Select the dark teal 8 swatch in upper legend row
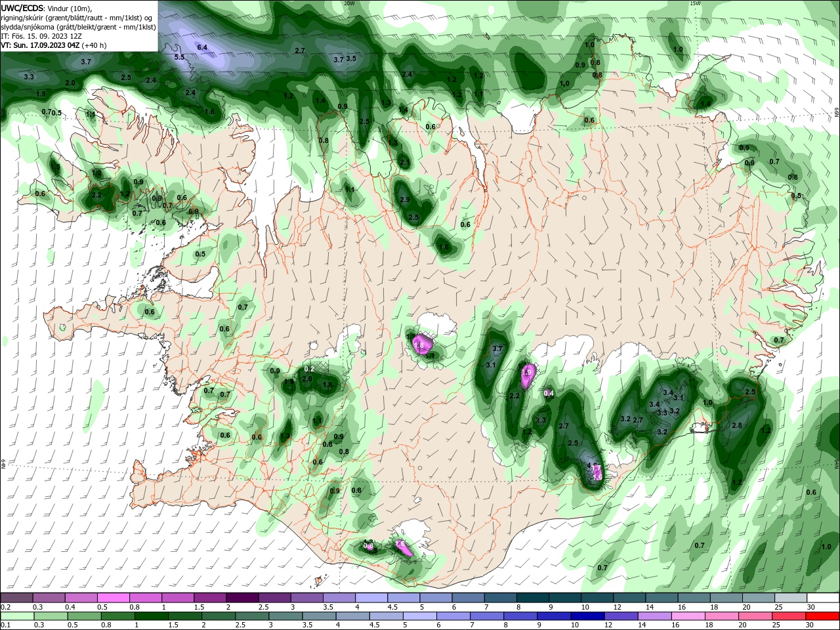Screen dimensions: 840x630 coord(532,598)
